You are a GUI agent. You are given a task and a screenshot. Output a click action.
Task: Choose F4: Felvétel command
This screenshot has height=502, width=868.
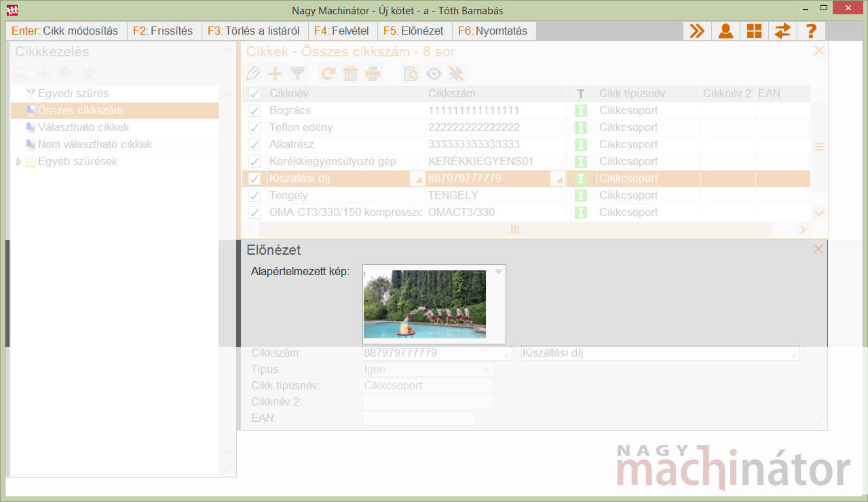(x=341, y=31)
